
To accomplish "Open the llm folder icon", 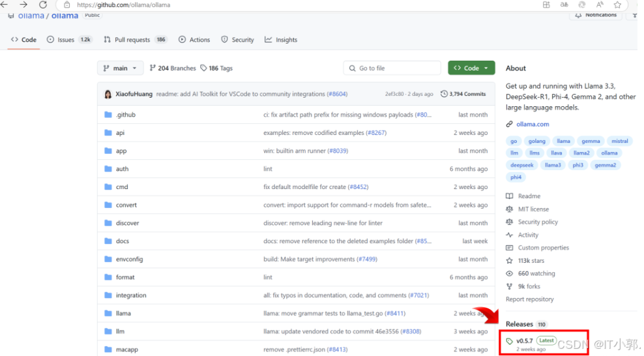I will (108, 331).
